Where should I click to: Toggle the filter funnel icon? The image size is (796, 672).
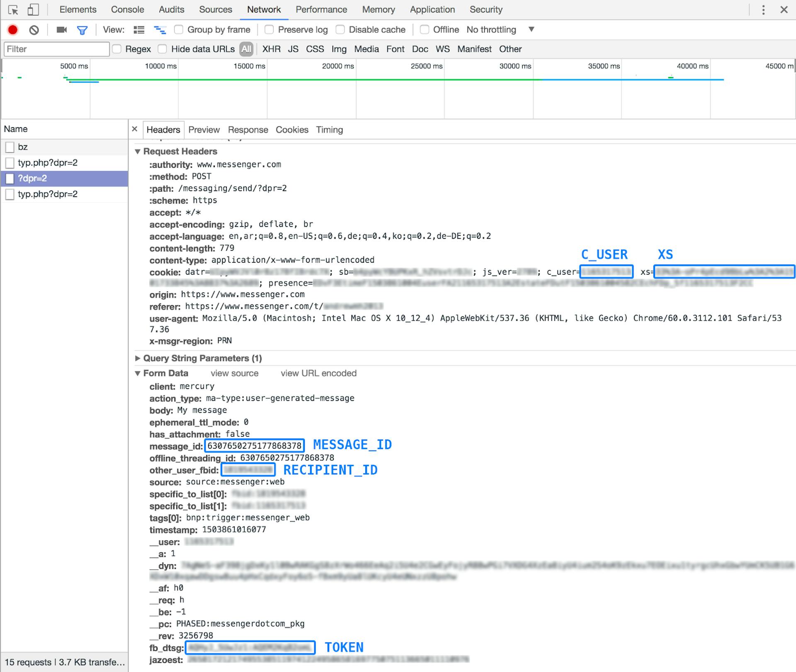pos(82,30)
